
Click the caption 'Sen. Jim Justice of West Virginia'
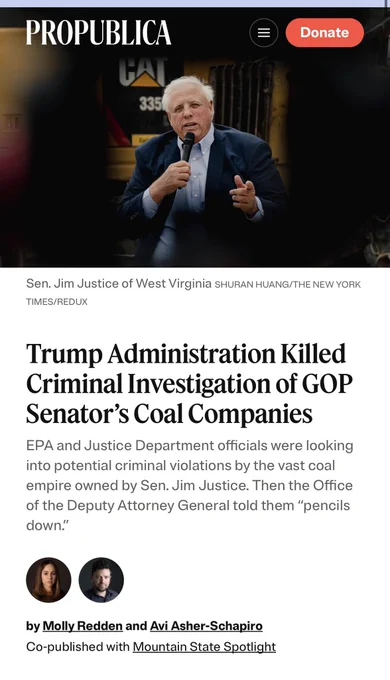point(118,284)
